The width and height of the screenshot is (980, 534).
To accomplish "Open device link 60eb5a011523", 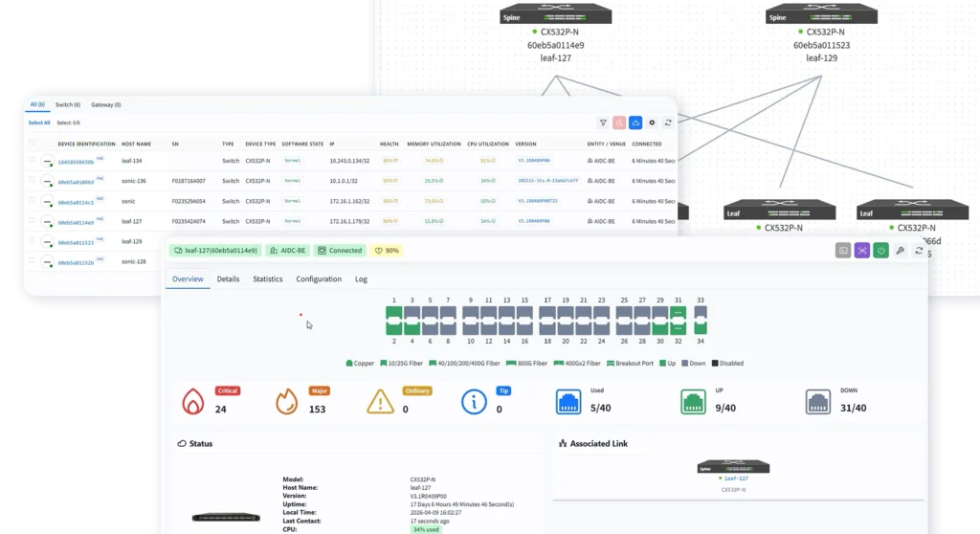I will [76, 243].
